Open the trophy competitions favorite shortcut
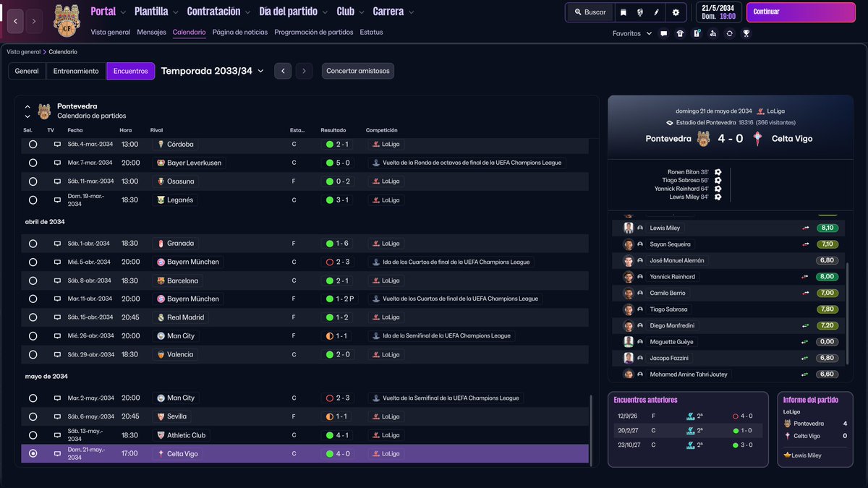Image resolution: width=868 pixels, height=488 pixels. [x=746, y=33]
